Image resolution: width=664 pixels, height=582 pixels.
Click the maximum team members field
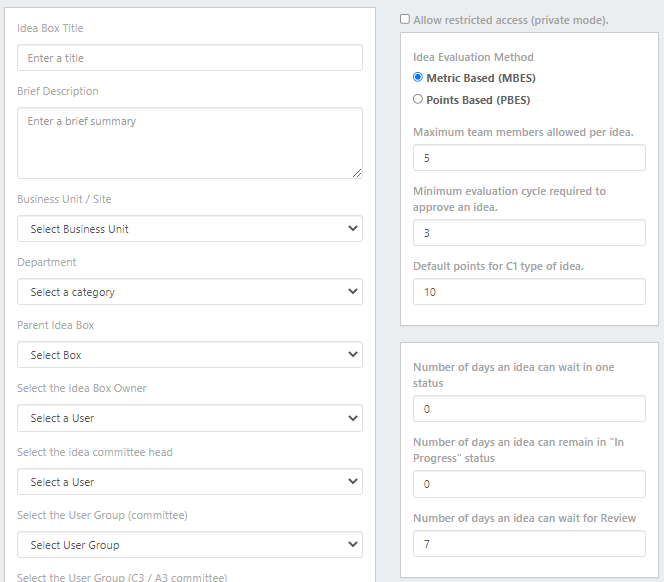pyautogui.click(x=529, y=158)
